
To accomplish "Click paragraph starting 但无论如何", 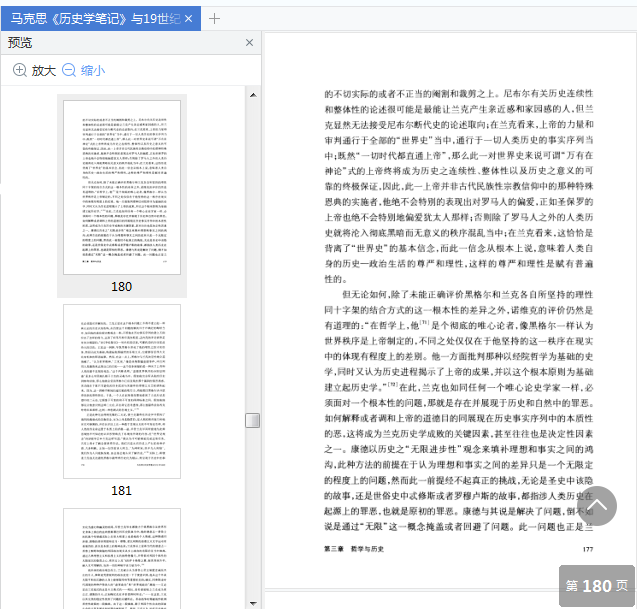I will point(459,410).
